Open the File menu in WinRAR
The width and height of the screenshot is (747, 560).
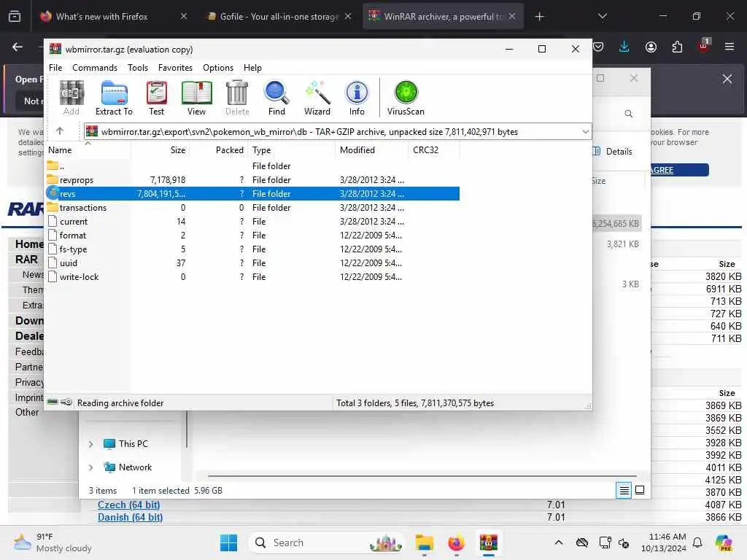[x=55, y=68]
